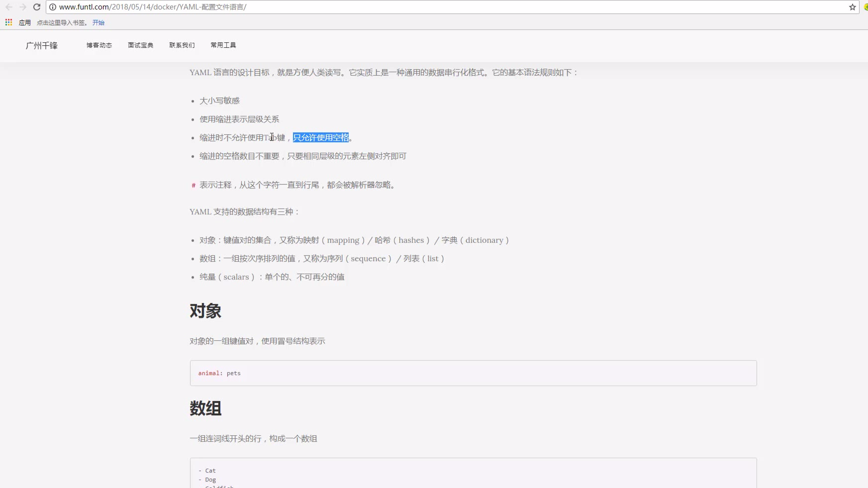
Task: View site information icon in address bar
Action: (x=53, y=7)
